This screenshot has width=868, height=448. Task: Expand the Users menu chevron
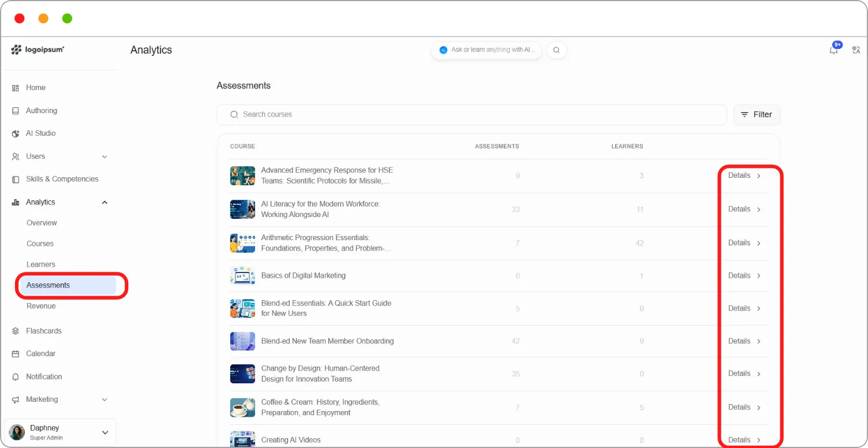pyautogui.click(x=104, y=156)
